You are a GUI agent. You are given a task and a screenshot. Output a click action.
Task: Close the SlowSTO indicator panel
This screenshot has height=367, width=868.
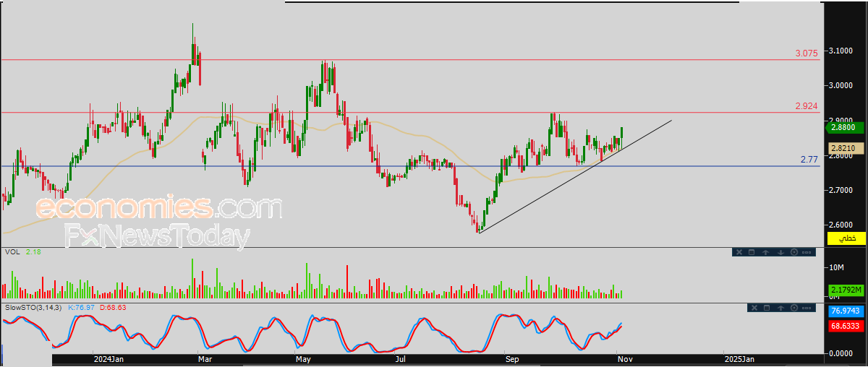(x=754, y=308)
